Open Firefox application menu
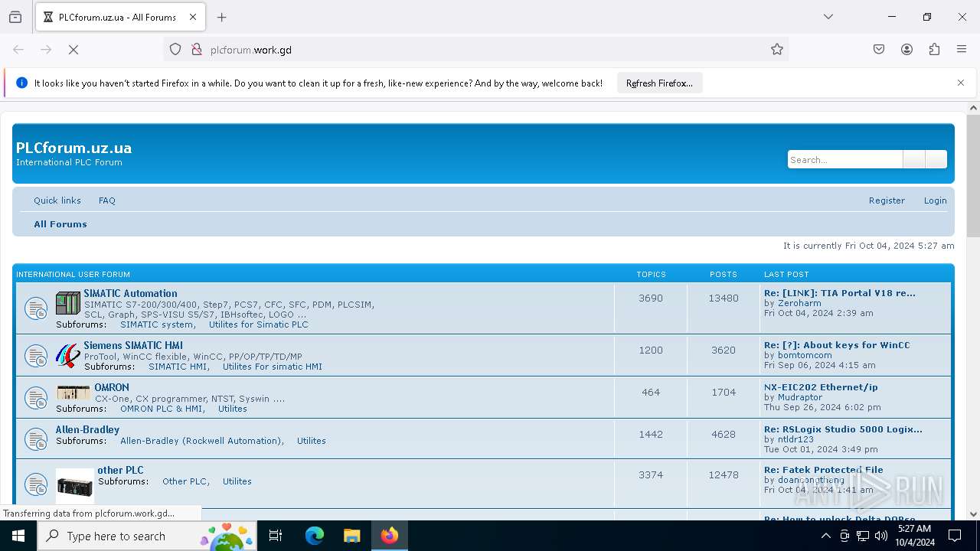This screenshot has width=980, height=551. tap(962, 50)
